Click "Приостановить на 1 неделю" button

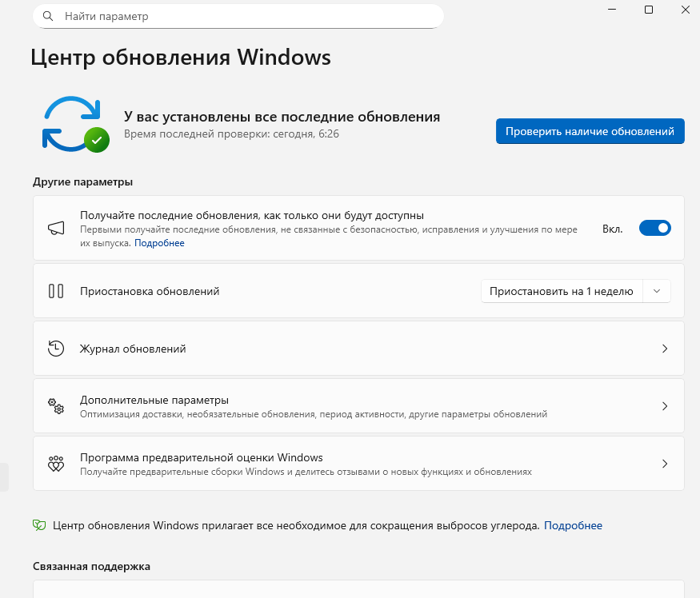click(x=561, y=291)
